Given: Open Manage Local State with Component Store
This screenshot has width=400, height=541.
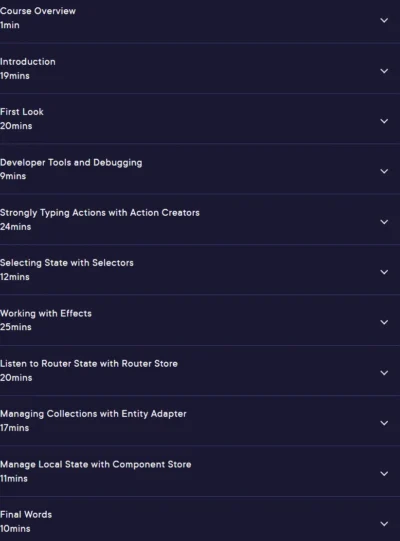Looking at the screenshot, I should pos(96,464).
